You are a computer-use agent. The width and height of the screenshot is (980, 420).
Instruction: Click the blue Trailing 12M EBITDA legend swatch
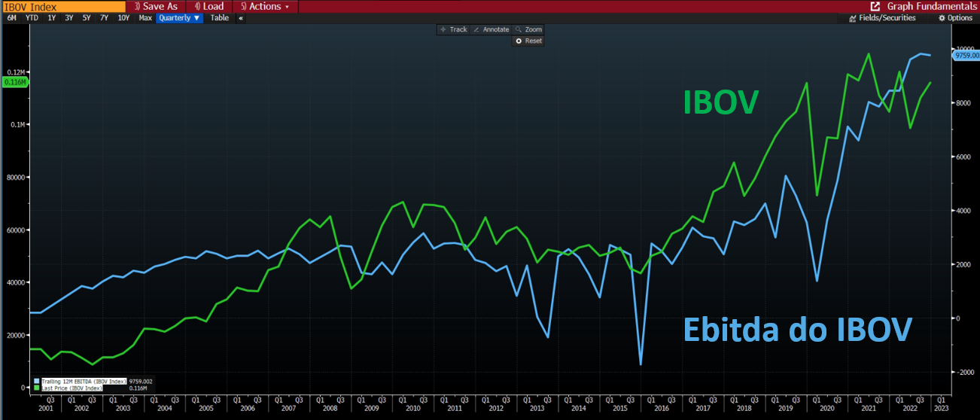pos(36,382)
